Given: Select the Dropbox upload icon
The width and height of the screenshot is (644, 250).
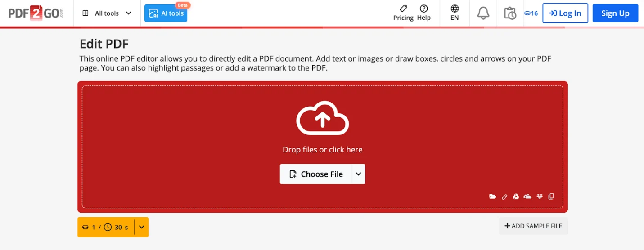Looking at the screenshot, I should tap(540, 196).
